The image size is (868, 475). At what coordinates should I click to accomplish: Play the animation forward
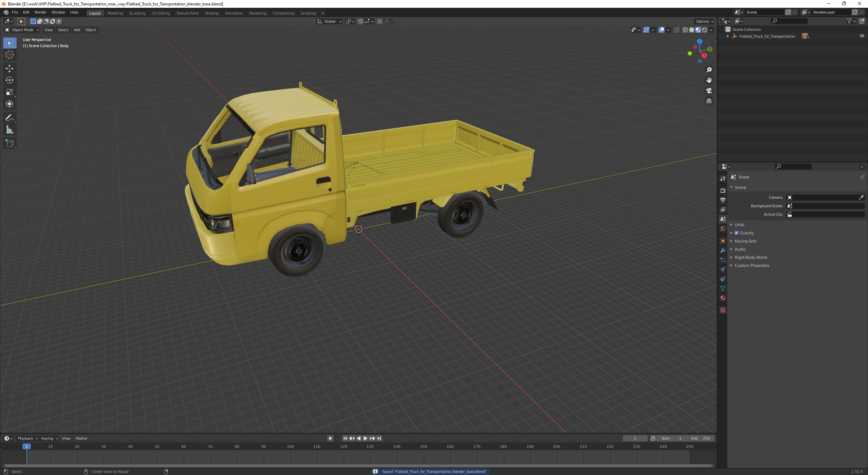(x=366, y=438)
